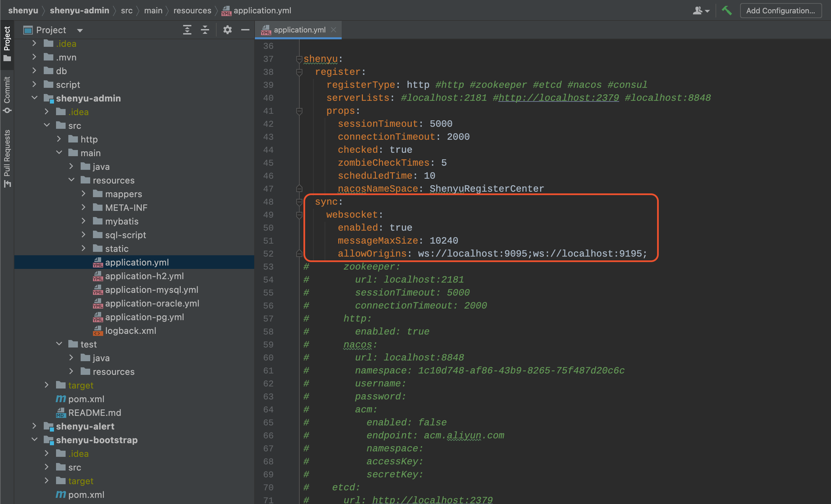
Task: Expand the shenyu-alert module
Action: 34,426
